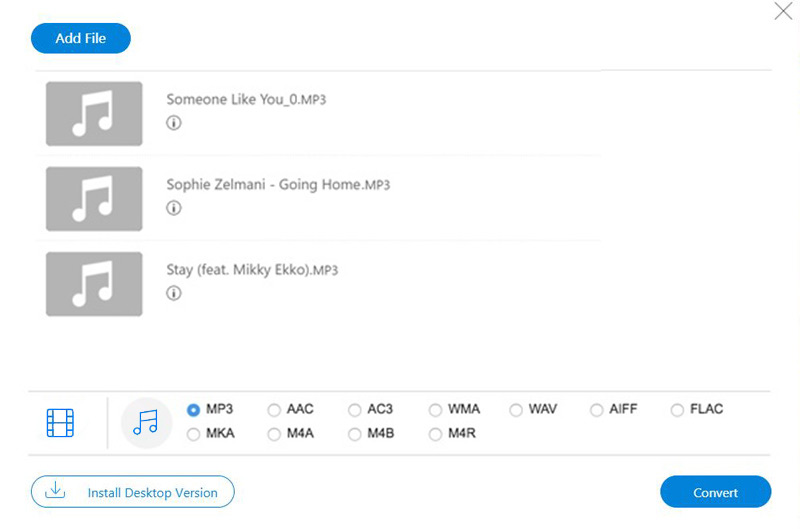This screenshot has width=800, height=529.
Task: Select the M4R ringtone format
Action: [x=436, y=434]
